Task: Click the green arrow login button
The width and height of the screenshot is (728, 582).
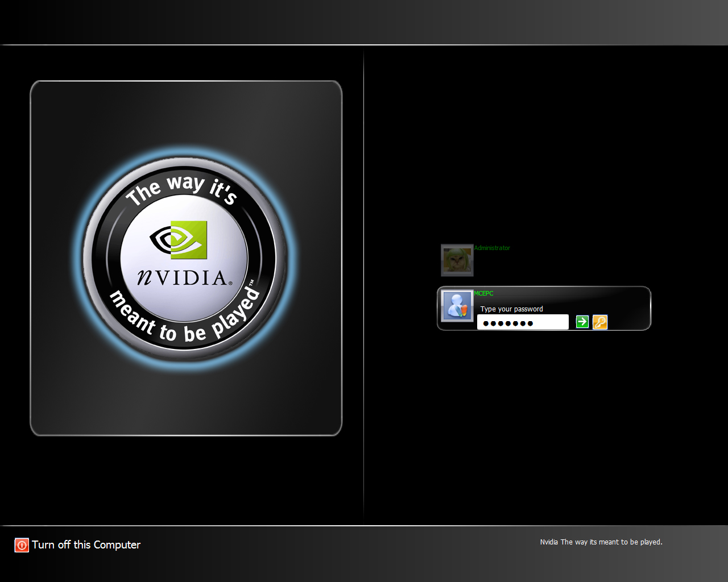Action: click(x=582, y=322)
